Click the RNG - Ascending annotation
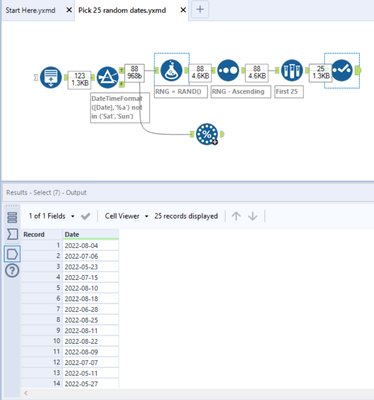The width and height of the screenshot is (374, 400). [241, 92]
